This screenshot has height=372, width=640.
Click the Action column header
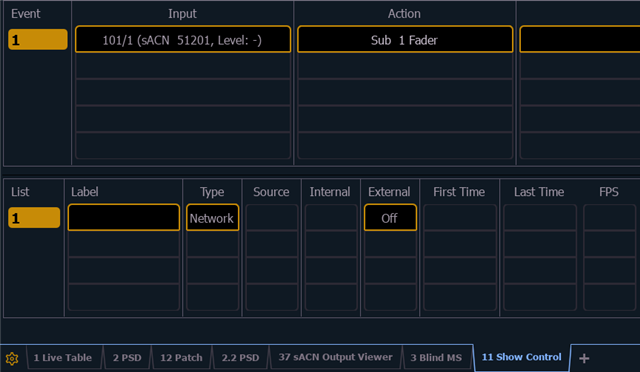coord(404,14)
